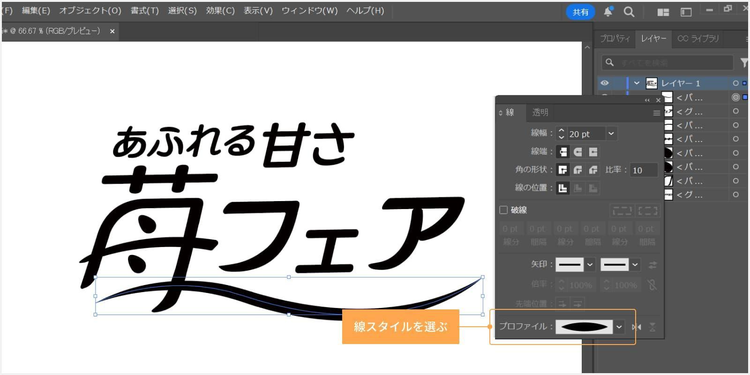Collapse the stroke panel with double arrows
750x375 pixels.
647,100
